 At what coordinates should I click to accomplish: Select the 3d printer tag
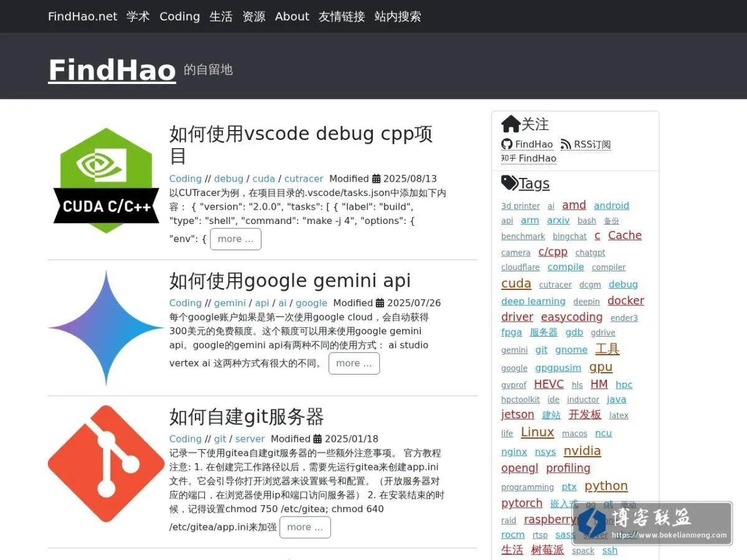(x=520, y=206)
